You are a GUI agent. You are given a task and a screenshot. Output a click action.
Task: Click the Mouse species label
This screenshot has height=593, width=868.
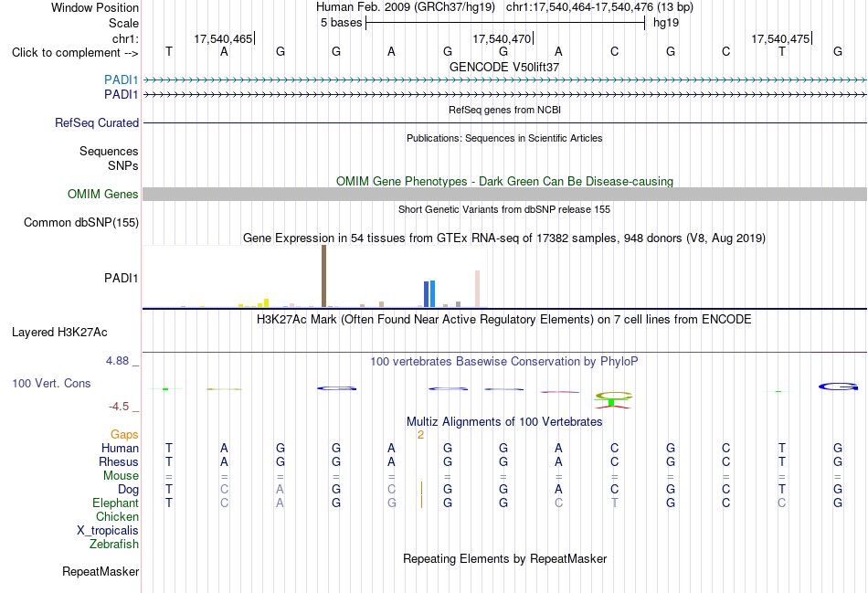point(121,476)
